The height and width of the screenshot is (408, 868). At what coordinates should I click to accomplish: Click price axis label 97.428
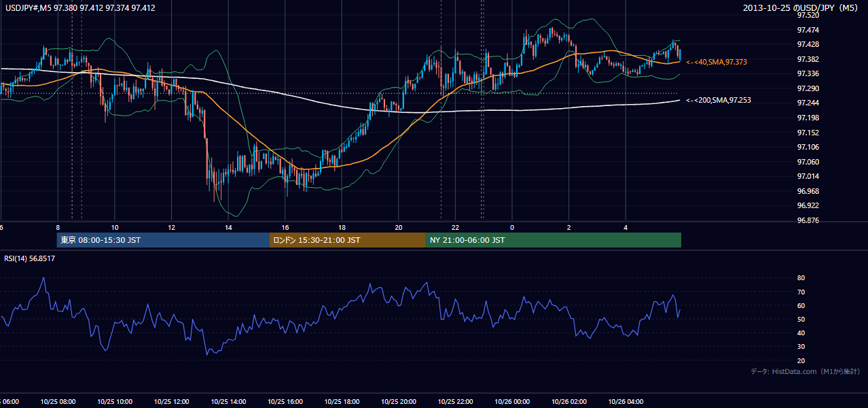(808, 44)
